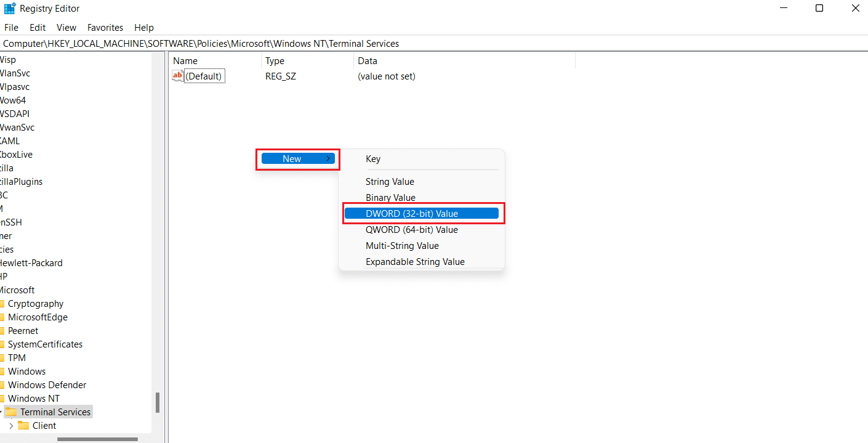This screenshot has height=443, width=868.
Task: Choose Expandable String Value
Action: tap(415, 262)
